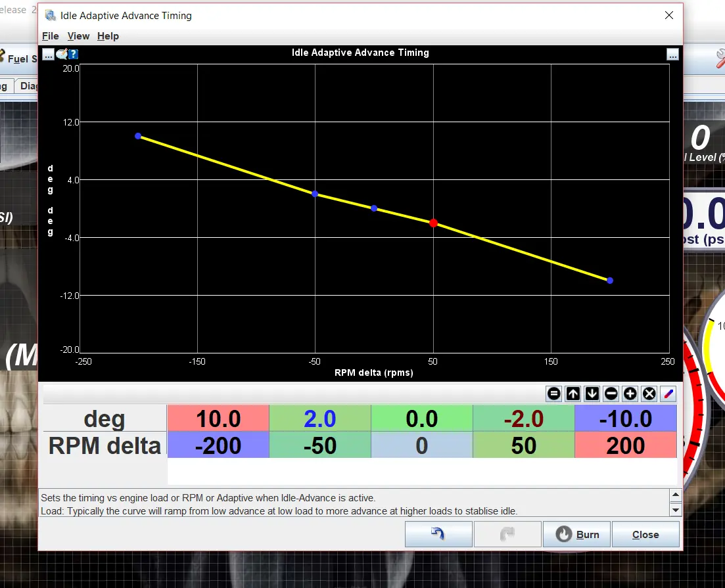Select the leftmost blue curve point
The height and width of the screenshot is (588, 725).
point(138,136)
